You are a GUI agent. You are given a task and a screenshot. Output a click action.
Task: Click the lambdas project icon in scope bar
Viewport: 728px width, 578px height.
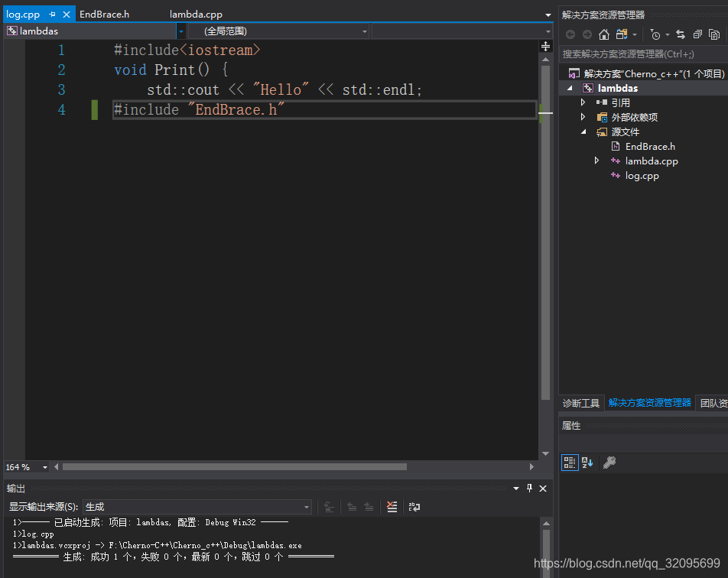coord(12,31)
